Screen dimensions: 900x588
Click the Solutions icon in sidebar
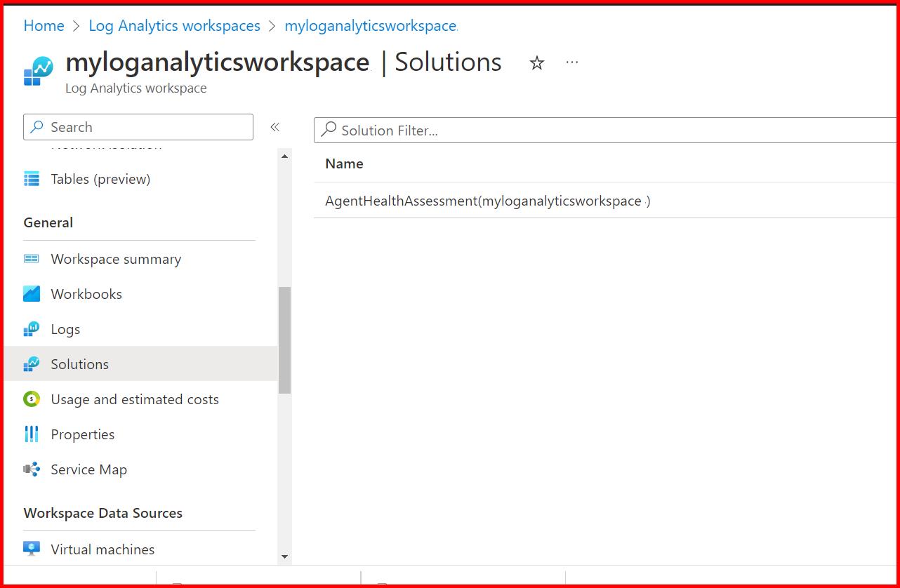click(x=32, y=364)
